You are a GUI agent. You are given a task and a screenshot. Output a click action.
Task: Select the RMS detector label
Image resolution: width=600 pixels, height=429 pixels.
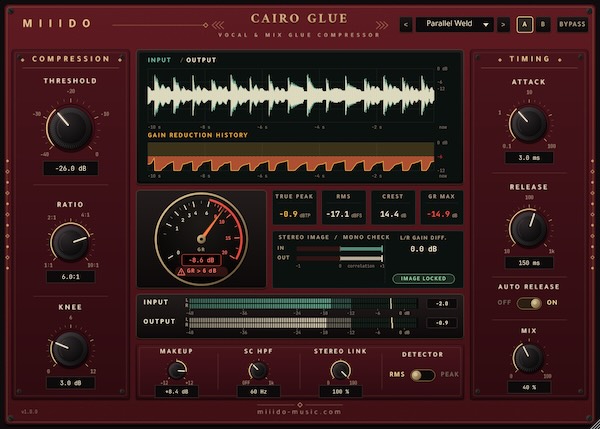tap(397, 374)
